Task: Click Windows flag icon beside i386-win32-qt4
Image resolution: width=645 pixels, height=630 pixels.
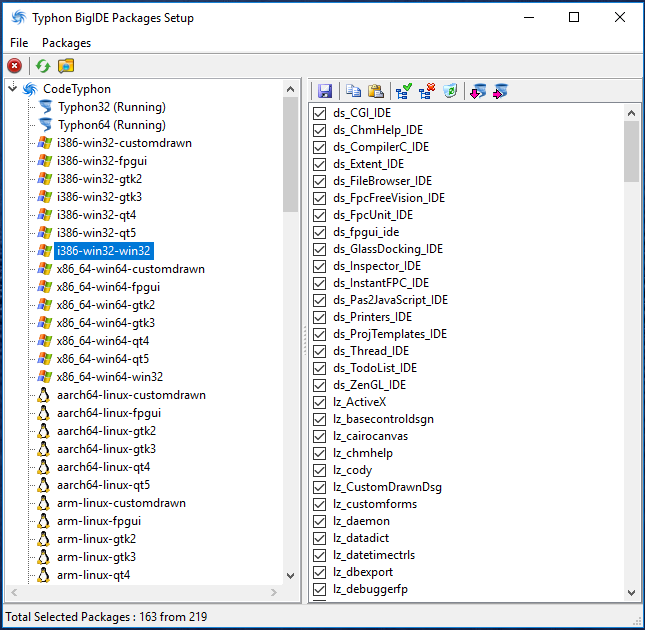Action: coord(44,215)
